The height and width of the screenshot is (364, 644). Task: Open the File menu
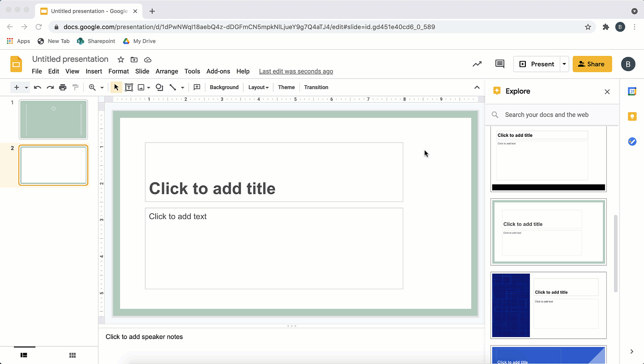point(37,71)
